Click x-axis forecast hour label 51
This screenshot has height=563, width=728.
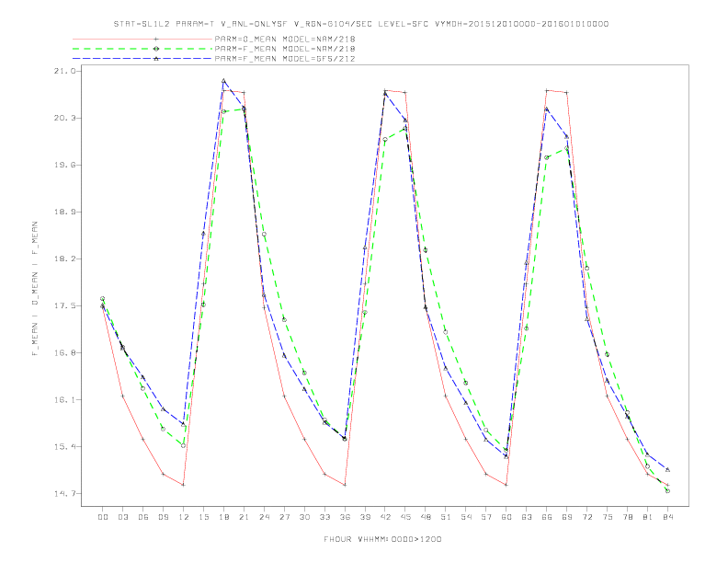click(446, 517)
